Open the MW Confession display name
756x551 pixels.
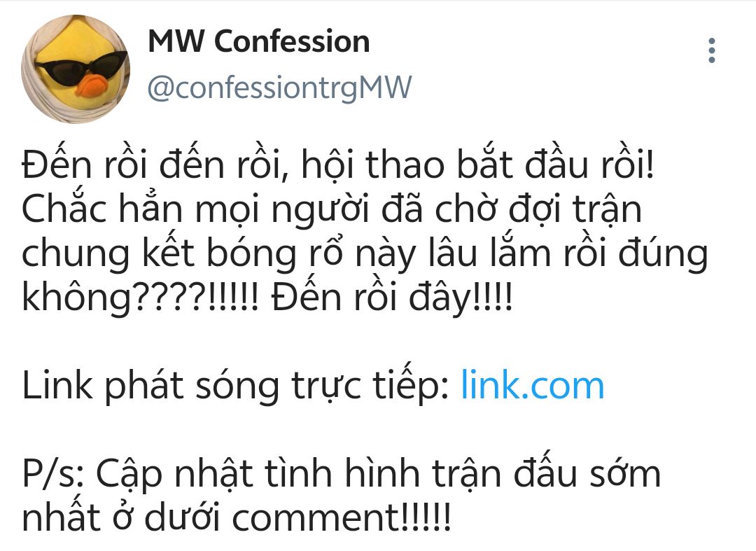258,42
